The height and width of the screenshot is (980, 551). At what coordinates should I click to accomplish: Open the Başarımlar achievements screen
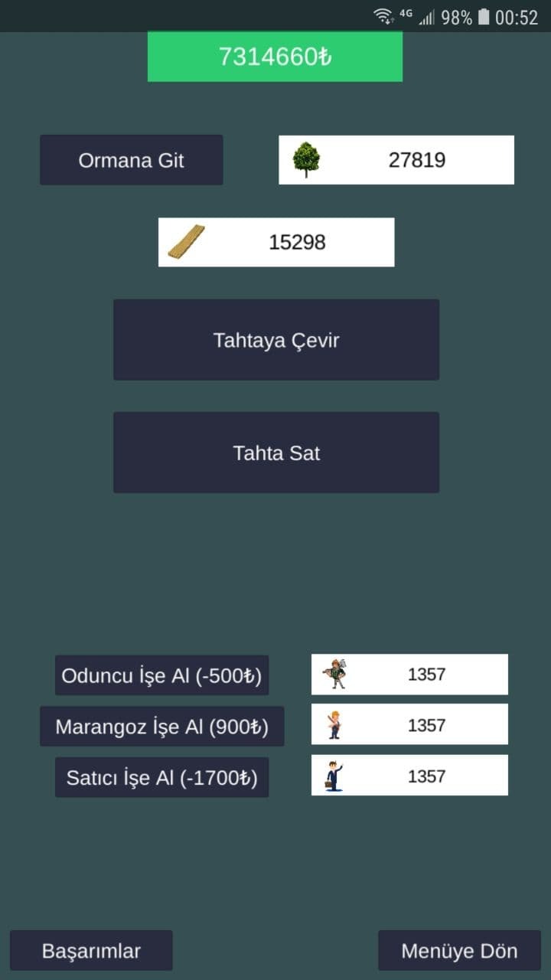(x=90, y=950)
